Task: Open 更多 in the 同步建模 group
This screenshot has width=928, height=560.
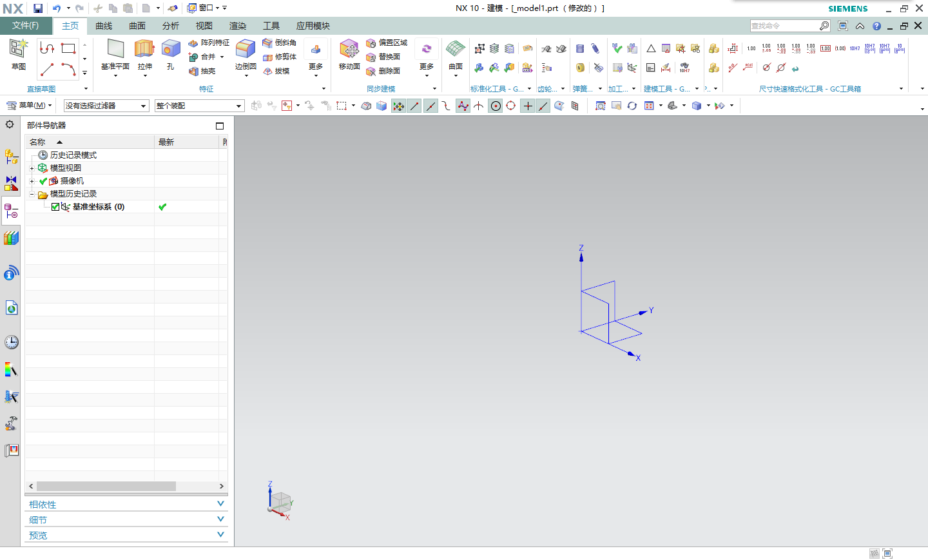Action: (427, 59)
